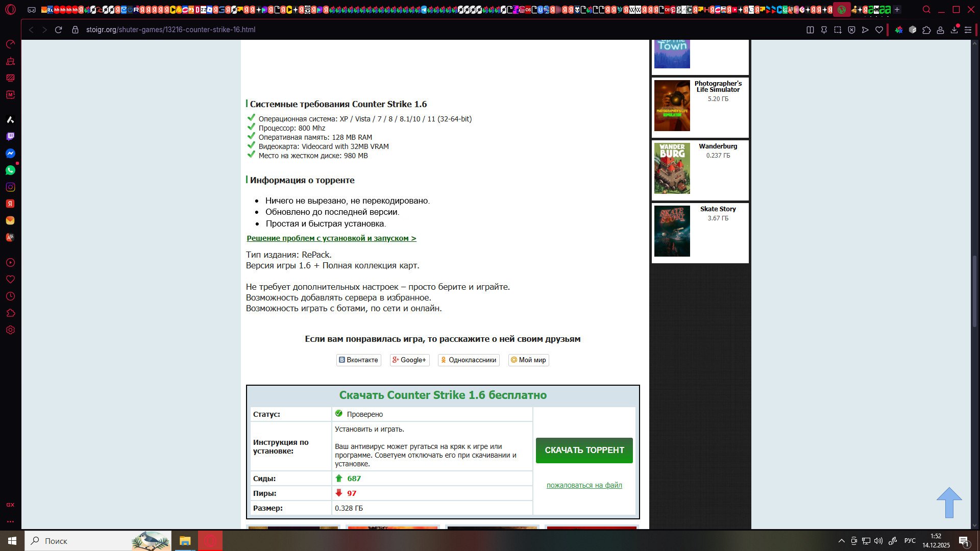Open the new tab plus button
Screen dimensions: 980x551
click(x=897, y=9)
